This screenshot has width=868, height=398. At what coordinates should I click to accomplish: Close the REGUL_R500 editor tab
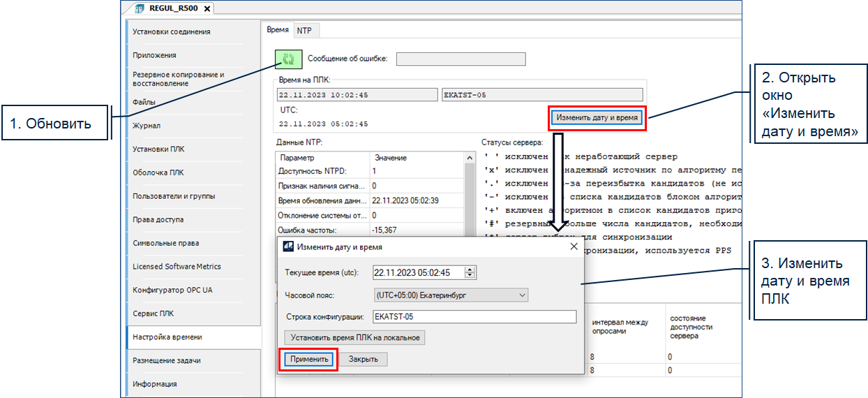coord(207,8)
